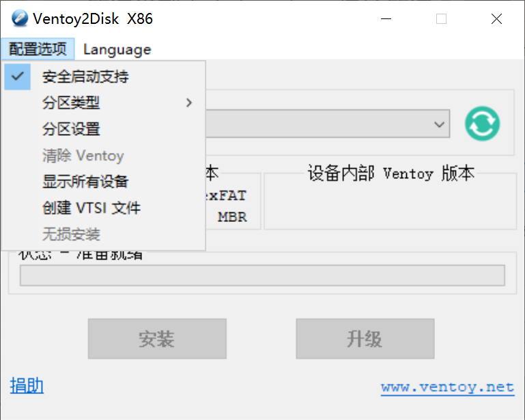The height and width of the screenshot is (420, 525).
Task: Click the 升级 button
Action: [x=365, y=339]
